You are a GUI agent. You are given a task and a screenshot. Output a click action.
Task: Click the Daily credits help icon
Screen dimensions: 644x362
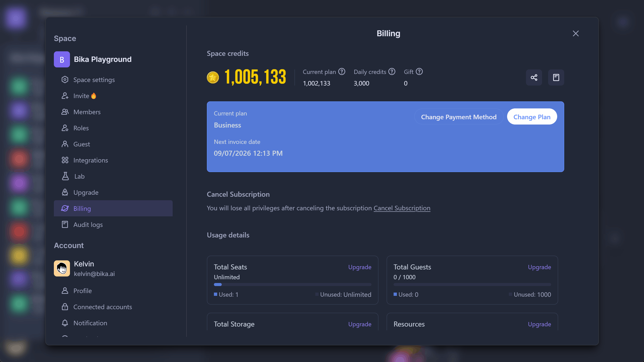coord(392,71)
